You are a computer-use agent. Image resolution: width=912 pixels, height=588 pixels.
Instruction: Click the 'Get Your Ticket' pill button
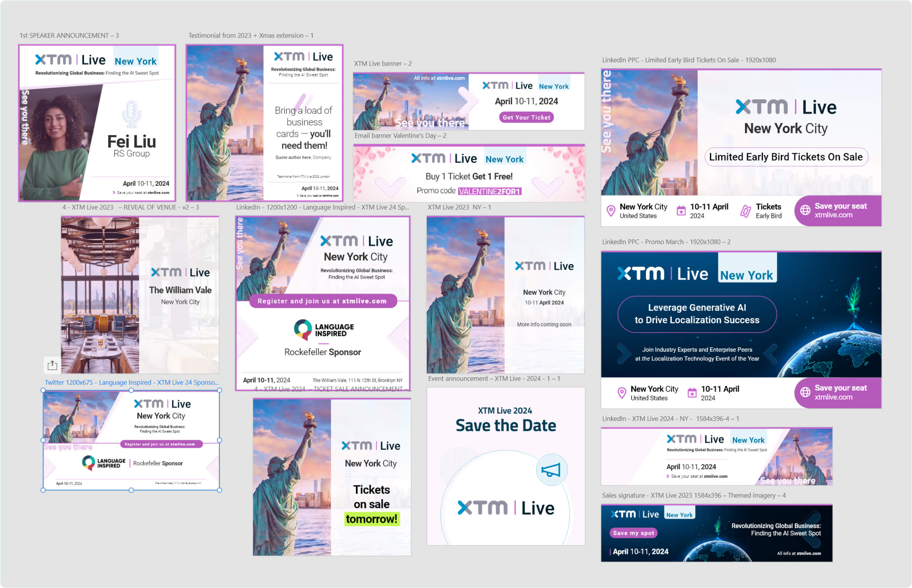[x=526, y=118]
